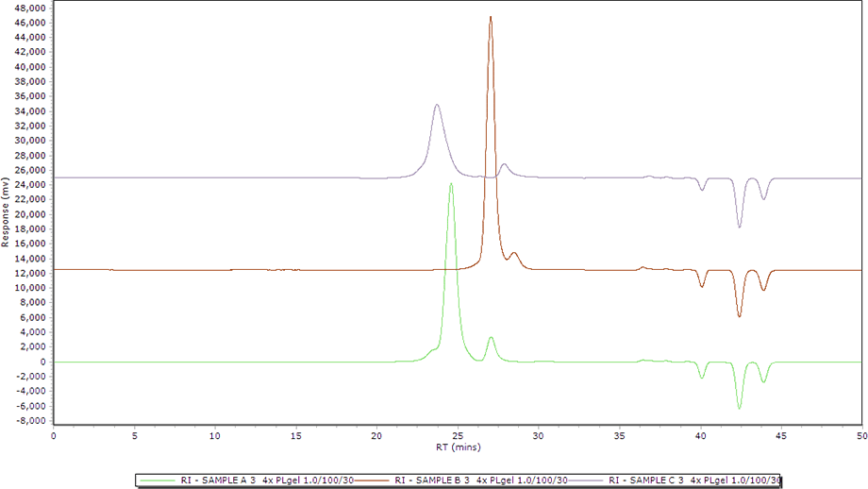Viewport: 868px width, 489px height.
Task: Click the SAMPLE B legend entry
Action: point(480,480)
